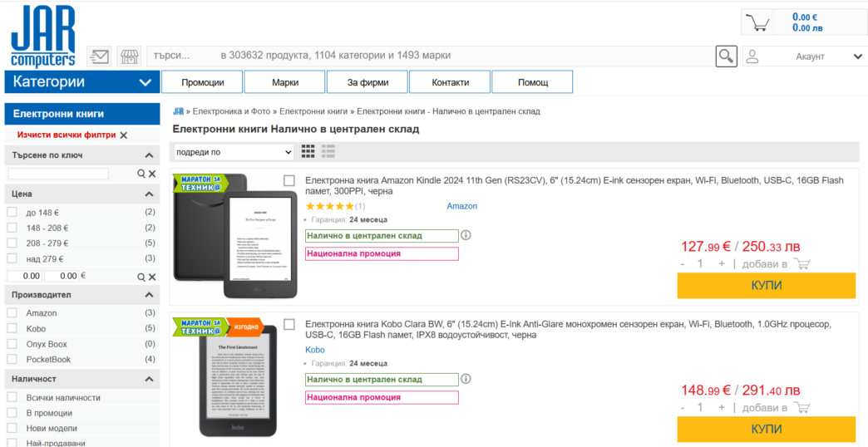Apply custom price range magnifier
The width and height of the screenshot is (868, 447).
141,276
